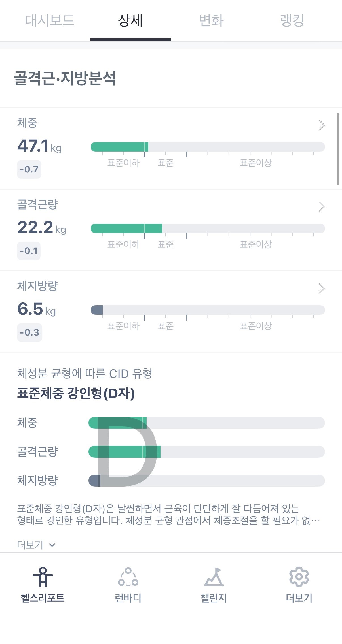
Task: Click the 골격근량 22.2 kg progress bar
Action: [208, 229]
